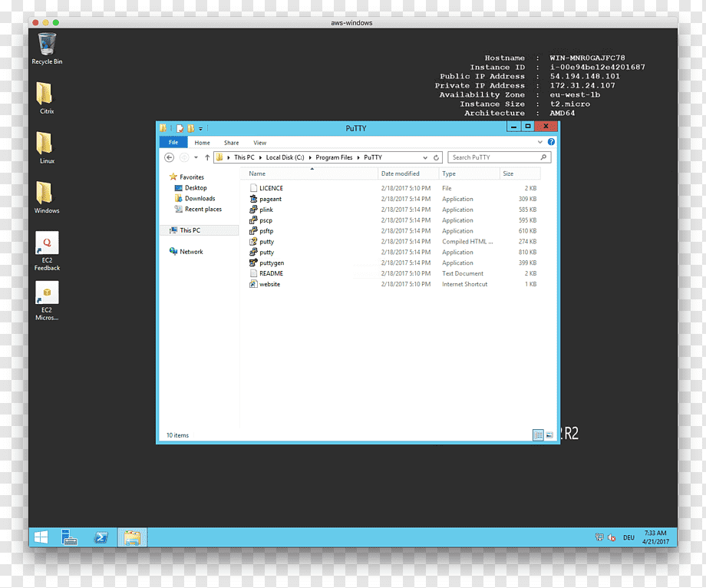Sort files by the Name column
The width and height of the screenshot is (706, 588).
(x=257, y=173)
